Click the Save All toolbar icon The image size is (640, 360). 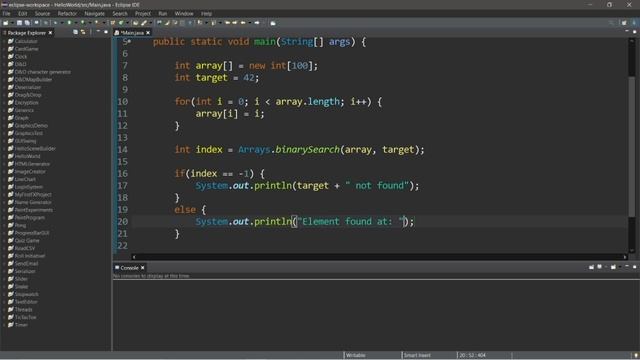27,23
